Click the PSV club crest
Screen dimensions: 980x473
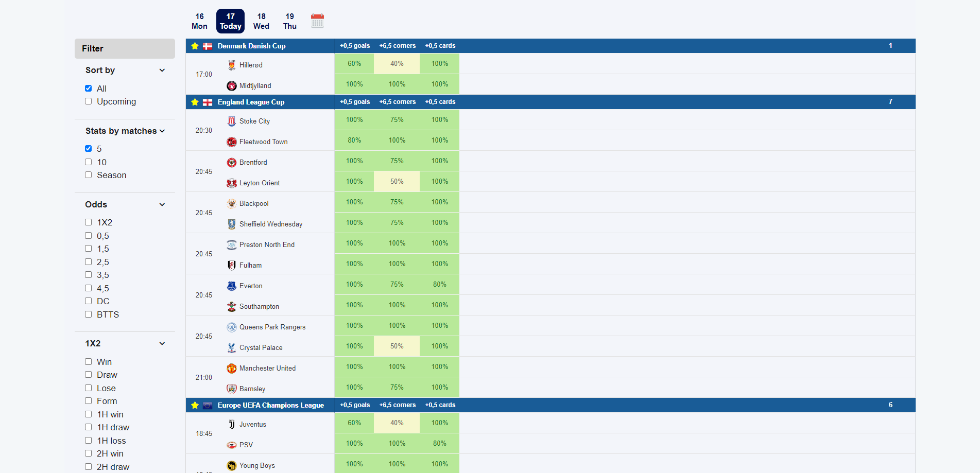coord(232,445)
